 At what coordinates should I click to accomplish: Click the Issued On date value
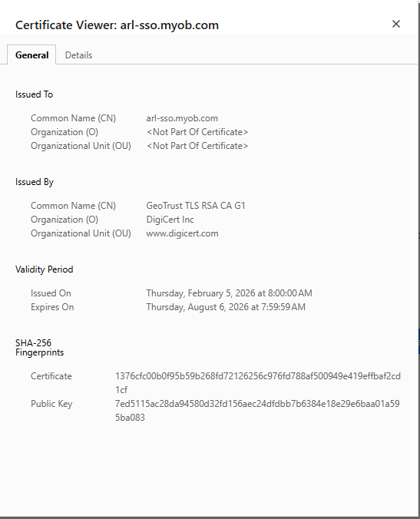click(x=229, y=293)
